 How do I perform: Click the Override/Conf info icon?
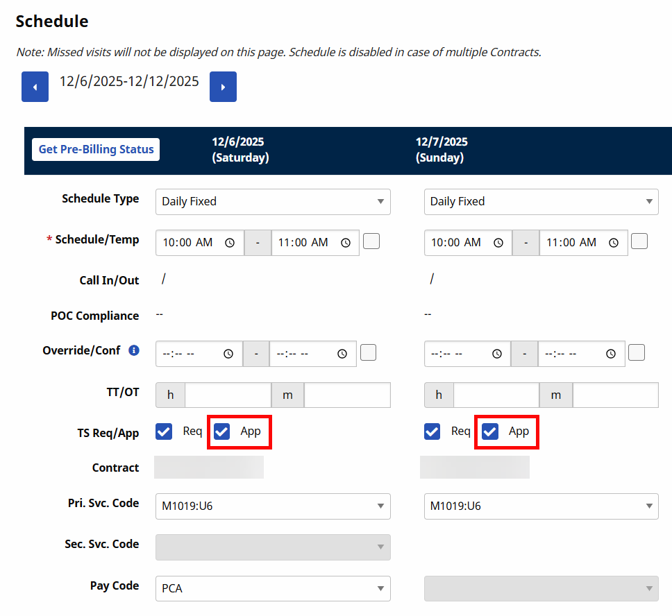tap(134, 350)
